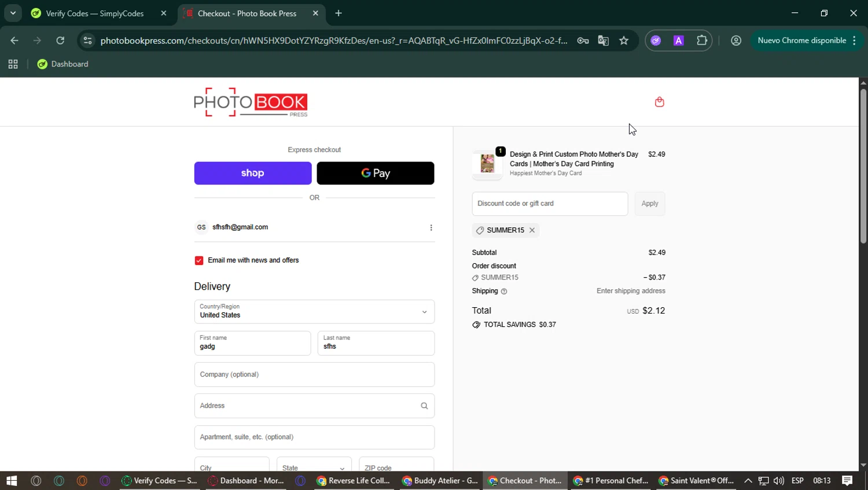Click the Apply discount button
This screenshot has height=490, width=868.
[x=650, y=204]
